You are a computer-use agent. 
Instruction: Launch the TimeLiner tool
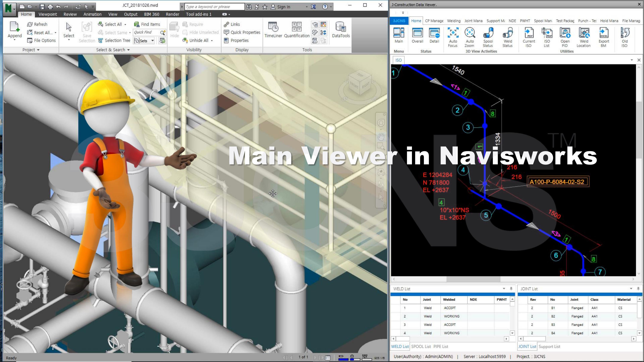click(x=273, y=30)
